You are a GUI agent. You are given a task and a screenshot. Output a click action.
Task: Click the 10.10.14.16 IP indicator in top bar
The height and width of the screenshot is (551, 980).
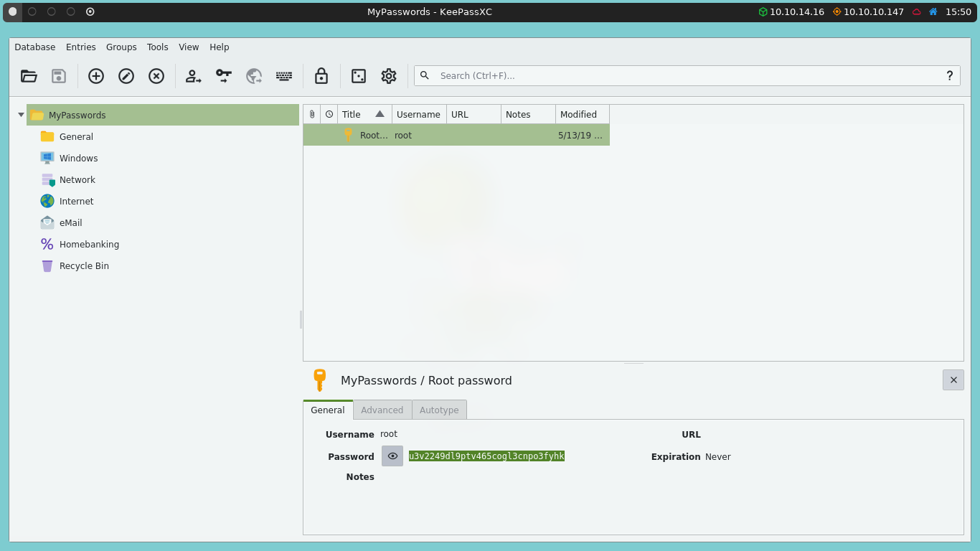[791, 11]
